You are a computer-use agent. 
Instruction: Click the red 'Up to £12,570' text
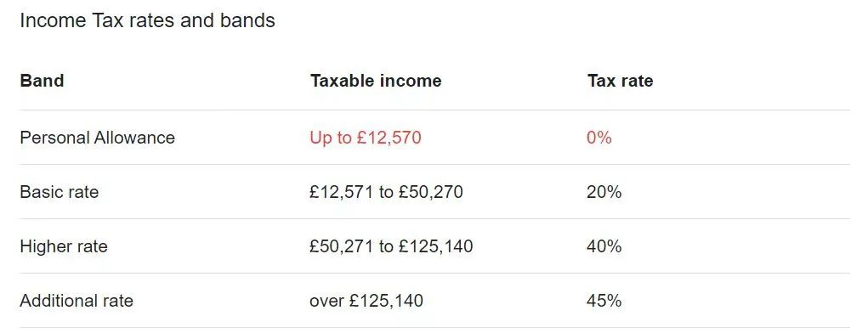[x=366, y=137]
